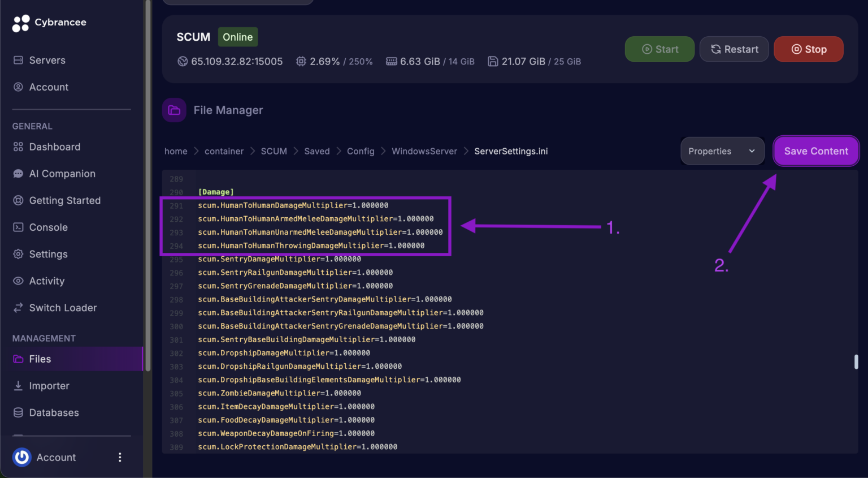The width and height of the screenshot is (868, 478).
Task: Click the Switch Loader arrows icon
Action: click(x=18, y=308)
